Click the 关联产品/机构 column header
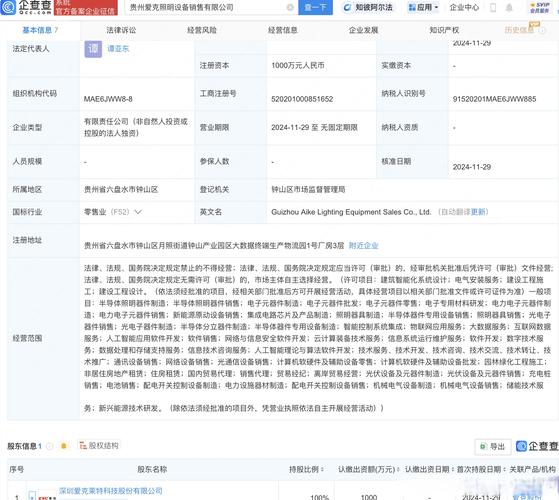This screenshot has width=559, height=500. (533, 469)
